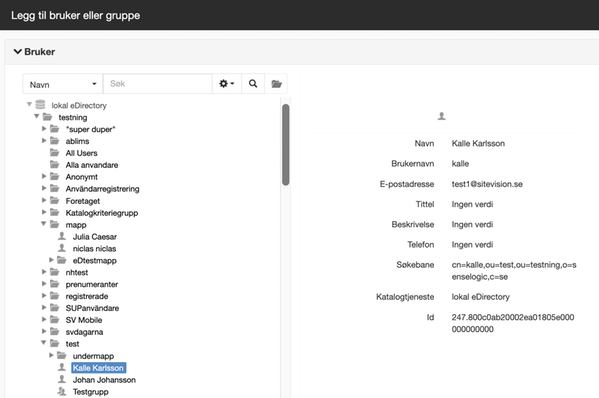Run search with the magnifier icon
The width and height of the screenshot is (599, 398).
pos(253,84)
